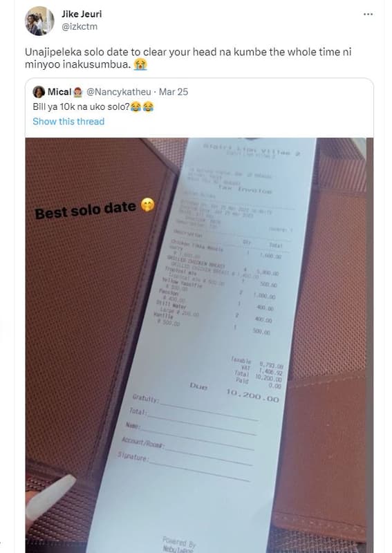Open the 'Show this thread' link

[x=68, y=122]
